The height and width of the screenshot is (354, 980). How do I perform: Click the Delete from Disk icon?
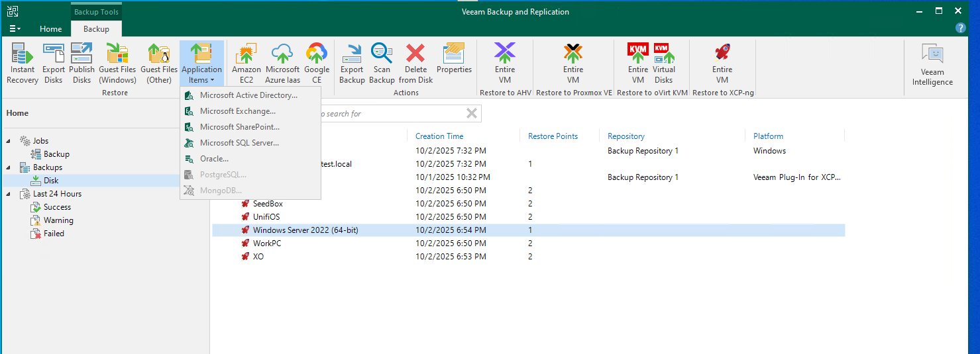(415, 64)
